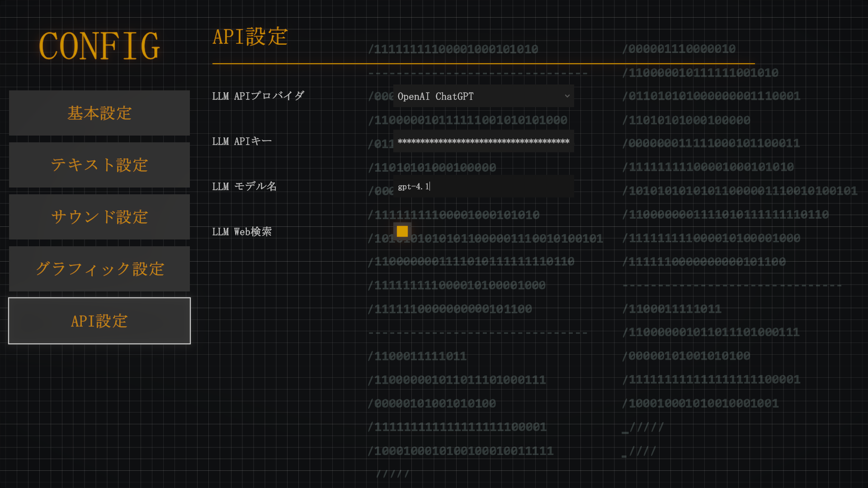Click the CONFIG title text
The image size is (868, 488).
[99, 45]
